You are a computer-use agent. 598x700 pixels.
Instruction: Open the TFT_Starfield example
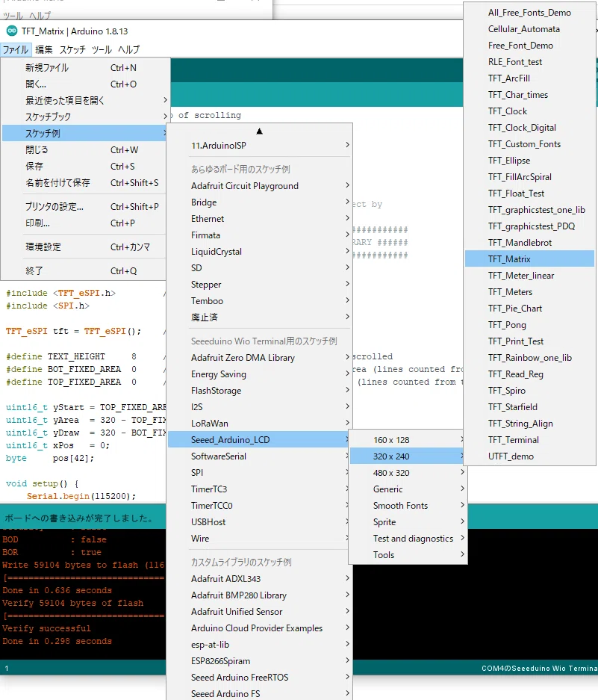pos(530,406)
